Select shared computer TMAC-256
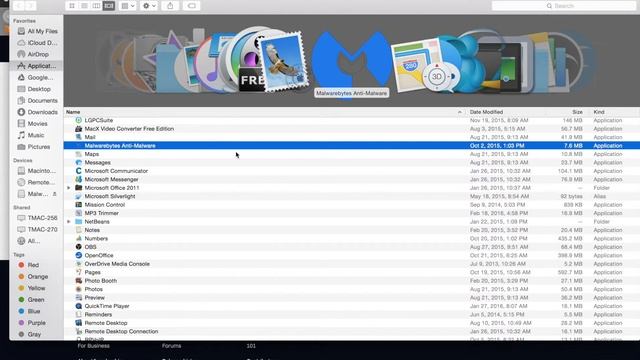This screenshot has width=640, height=360. 38,218
